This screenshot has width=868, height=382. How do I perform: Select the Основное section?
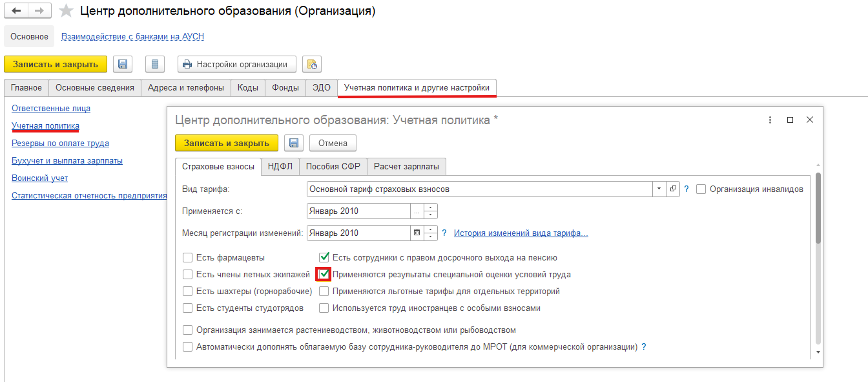coord(29,36)
